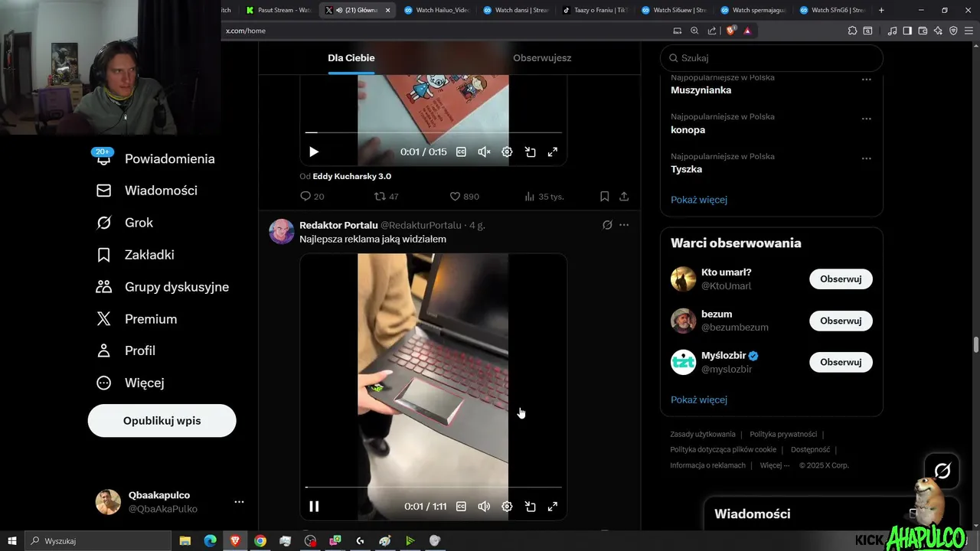Viewport: 980px width, 551px height.
Task: Reply to Eddy Kucharsky post with 20 replies
Action: coord(312,197)
